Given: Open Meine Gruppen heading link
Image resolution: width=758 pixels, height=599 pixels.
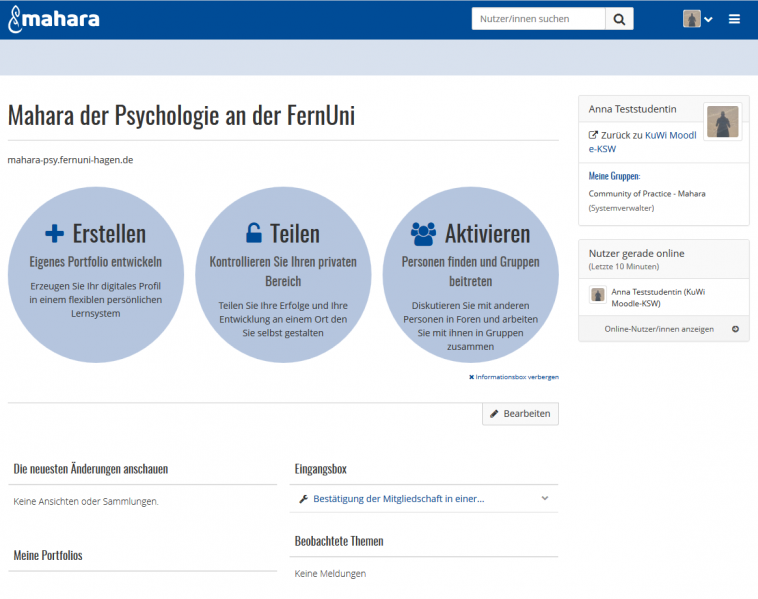Looking at the screenshot, I should pyautogui.click(x=614, y=176).
